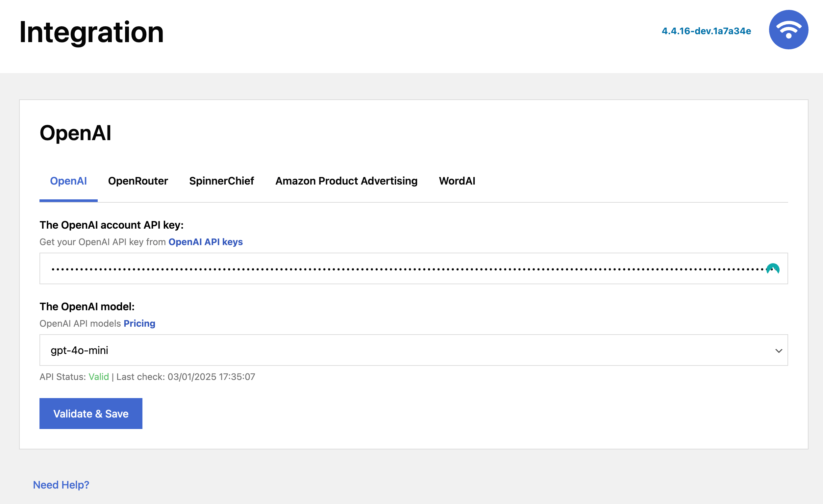Click the version 4.4.16-dev.1a7a34e link

point(706,31)
